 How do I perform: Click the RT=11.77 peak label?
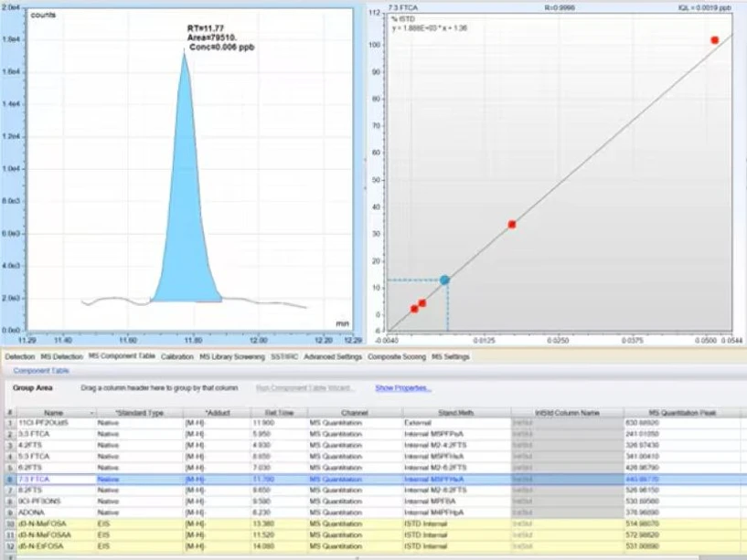click(x=206, y=28)
